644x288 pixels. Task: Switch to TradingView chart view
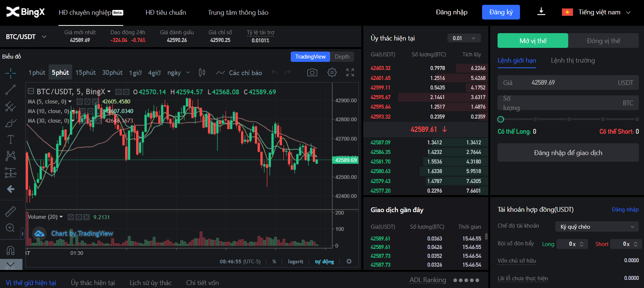click(310, 56)
